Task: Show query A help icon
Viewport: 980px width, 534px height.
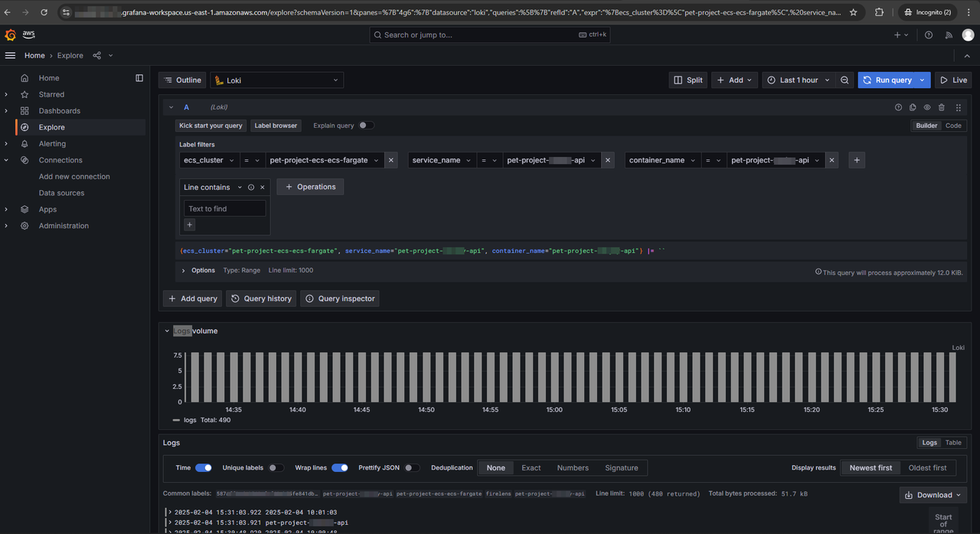Action: (x=899, y=107)
